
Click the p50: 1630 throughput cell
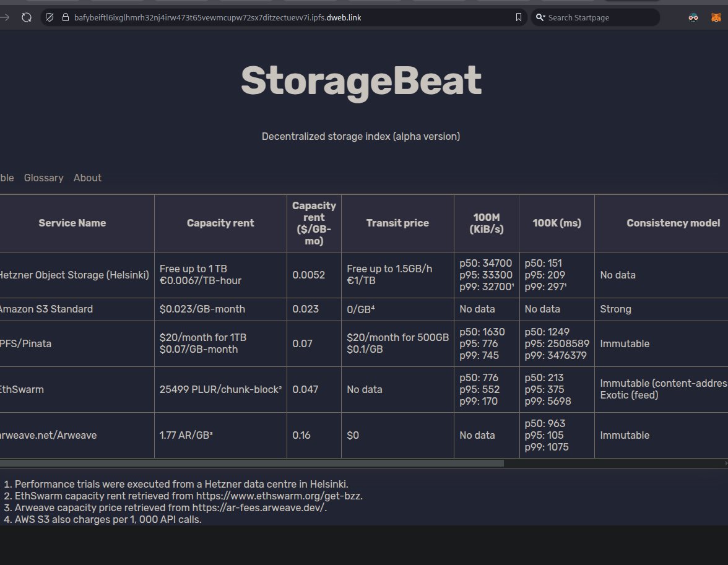click(x=487, y=343)
